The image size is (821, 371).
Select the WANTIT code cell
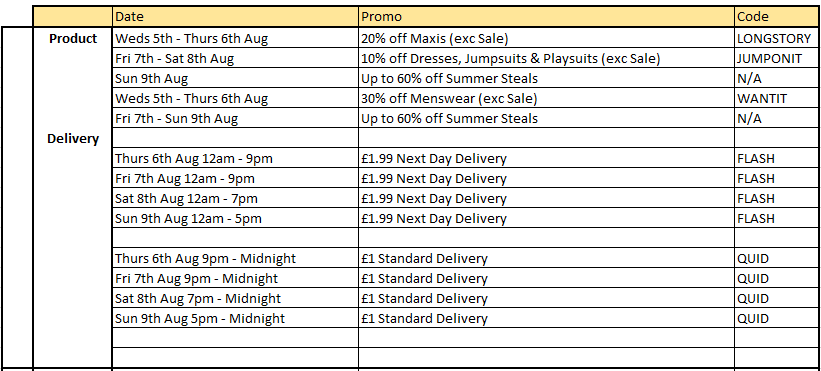tap(778, 98)
